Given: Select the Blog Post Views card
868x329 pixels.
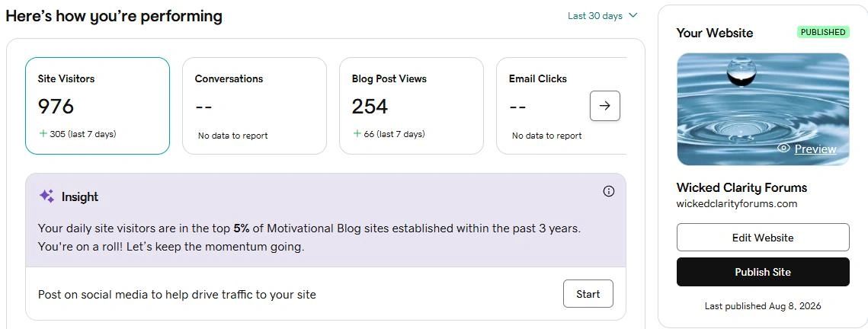Looking at the screenshot, I should (x=412, y=106).
